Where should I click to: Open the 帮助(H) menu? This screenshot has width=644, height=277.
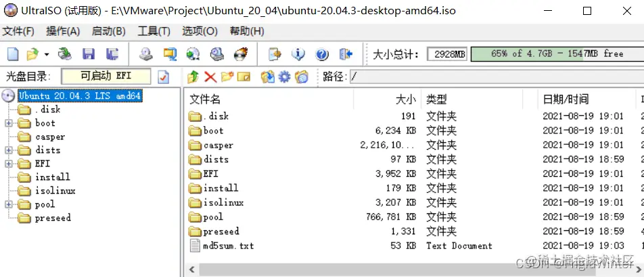(246, 31)
